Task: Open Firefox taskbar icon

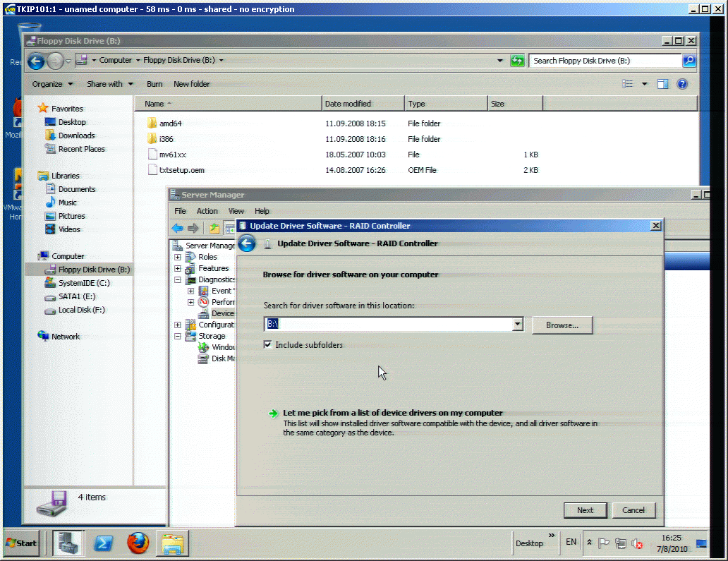Action: click(x=138, y=543)
